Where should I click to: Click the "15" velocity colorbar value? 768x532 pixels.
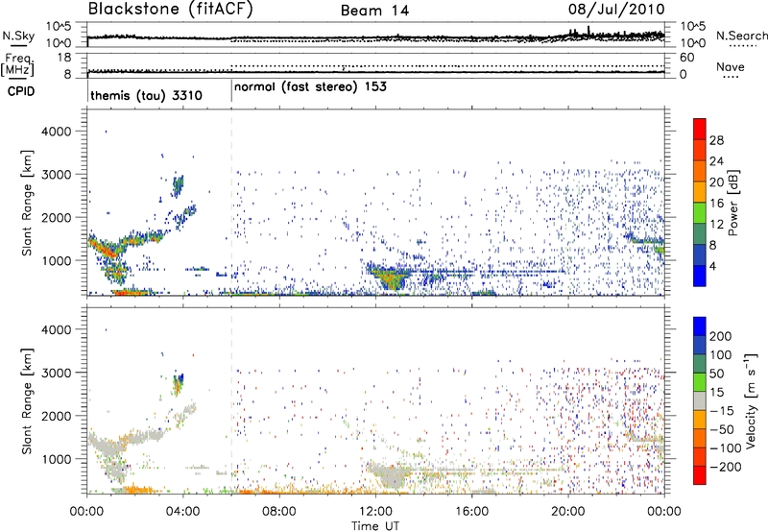716,393
